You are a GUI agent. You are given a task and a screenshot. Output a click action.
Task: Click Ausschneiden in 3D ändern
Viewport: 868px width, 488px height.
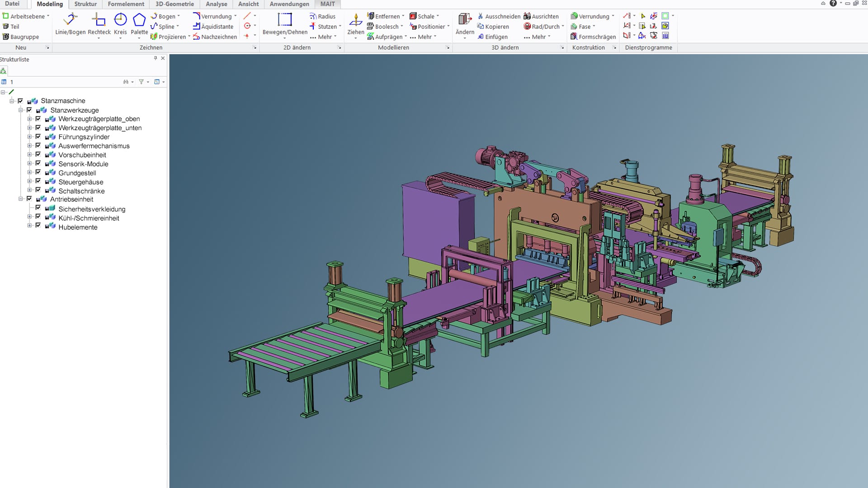[499, 16]
